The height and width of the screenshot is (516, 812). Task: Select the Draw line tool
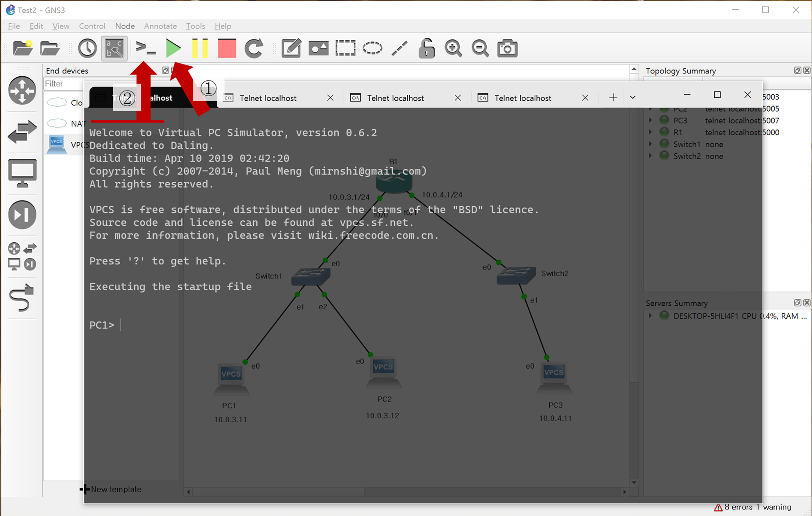400,48
